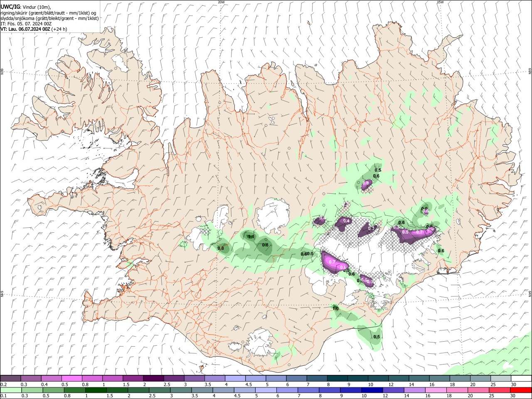Pick the white snow swatch above 30
The width and height of the screenshot is (532, 399).
(521, 378)
